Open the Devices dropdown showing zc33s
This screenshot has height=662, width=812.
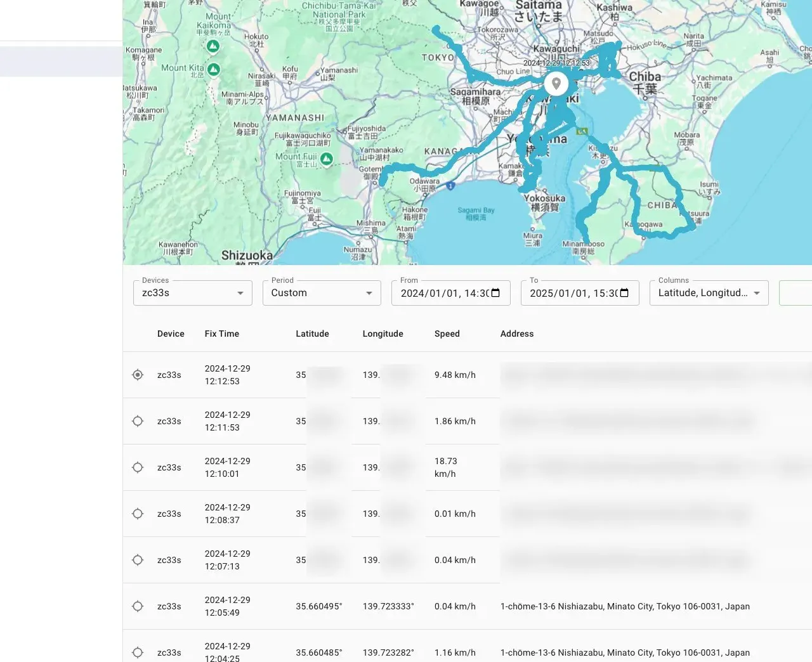pyautogui.click(x=193, y=293)
